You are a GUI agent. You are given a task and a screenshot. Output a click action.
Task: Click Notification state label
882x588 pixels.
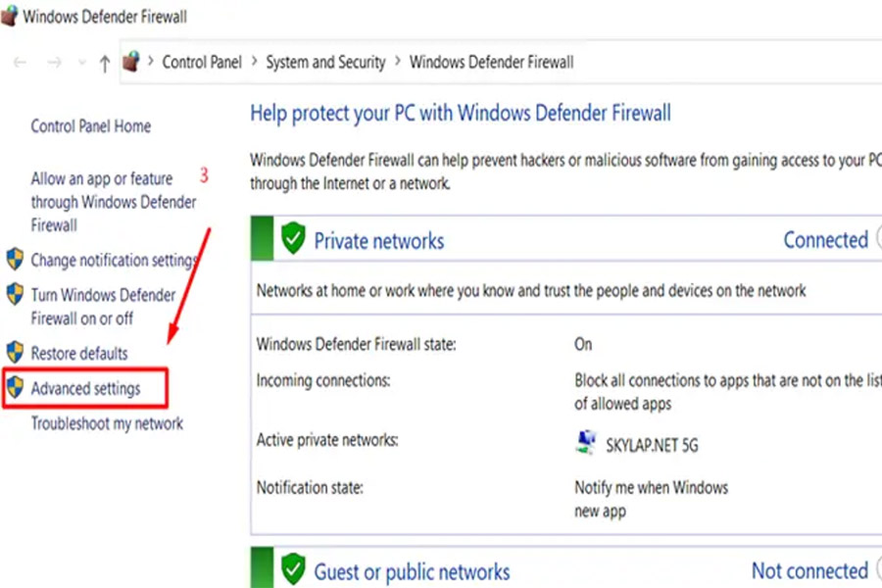click(x=310, y=487)
